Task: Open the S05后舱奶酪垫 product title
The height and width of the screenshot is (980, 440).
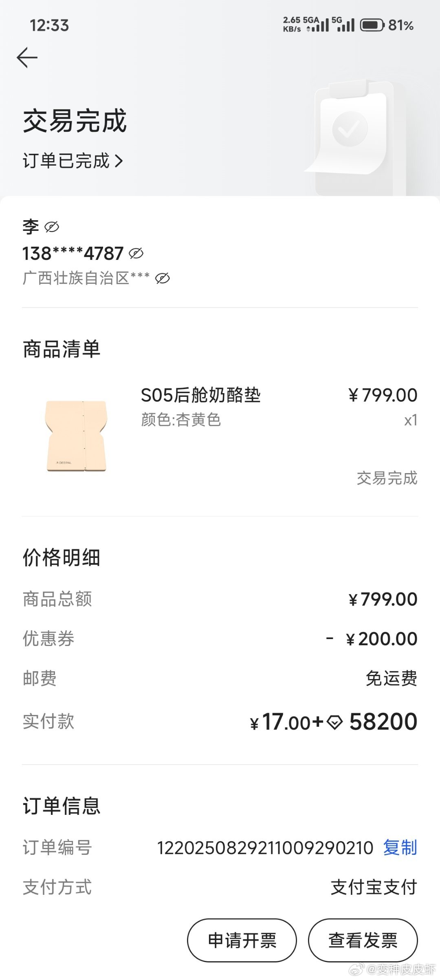Action: point(200,395)
